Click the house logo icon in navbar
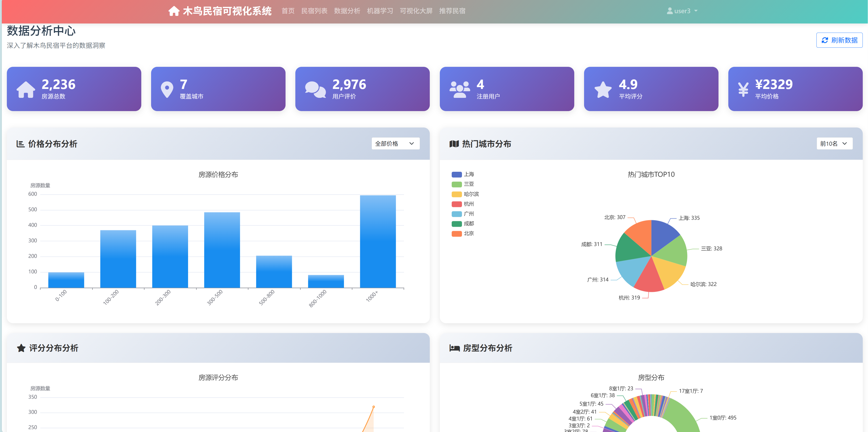This screenshot has height=432, width=868. click(174, 11)
